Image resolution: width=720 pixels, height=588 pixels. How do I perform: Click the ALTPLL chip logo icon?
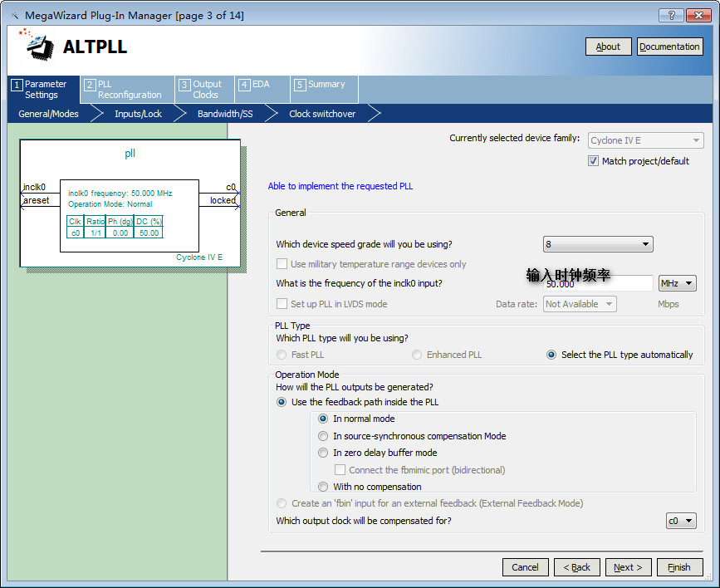click(x=37, y=45)
